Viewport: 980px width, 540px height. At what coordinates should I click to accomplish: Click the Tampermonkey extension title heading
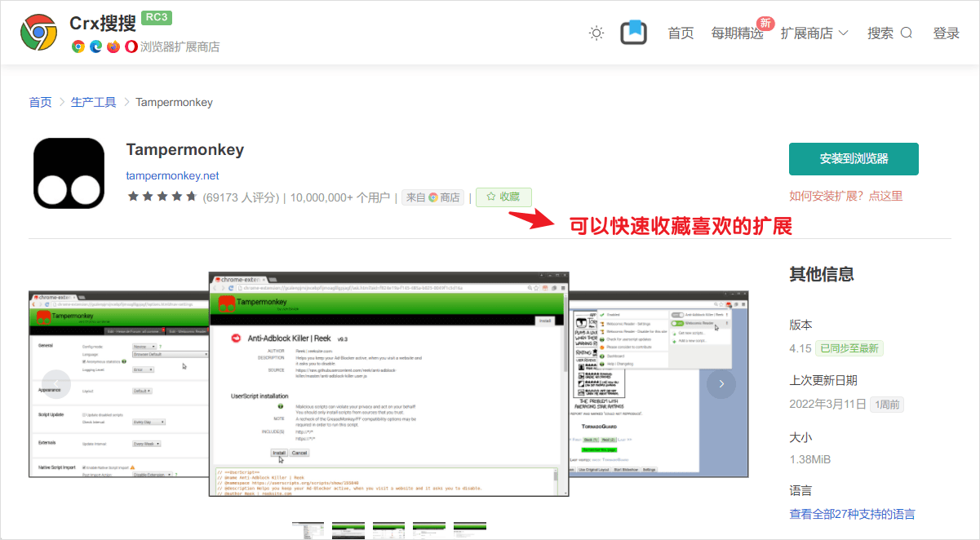(x=185, y=150)
